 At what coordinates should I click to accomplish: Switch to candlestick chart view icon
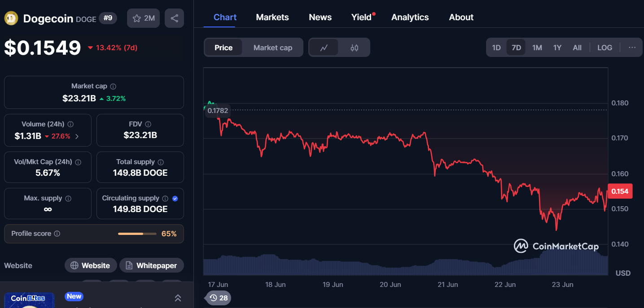[x=354, y=48]
